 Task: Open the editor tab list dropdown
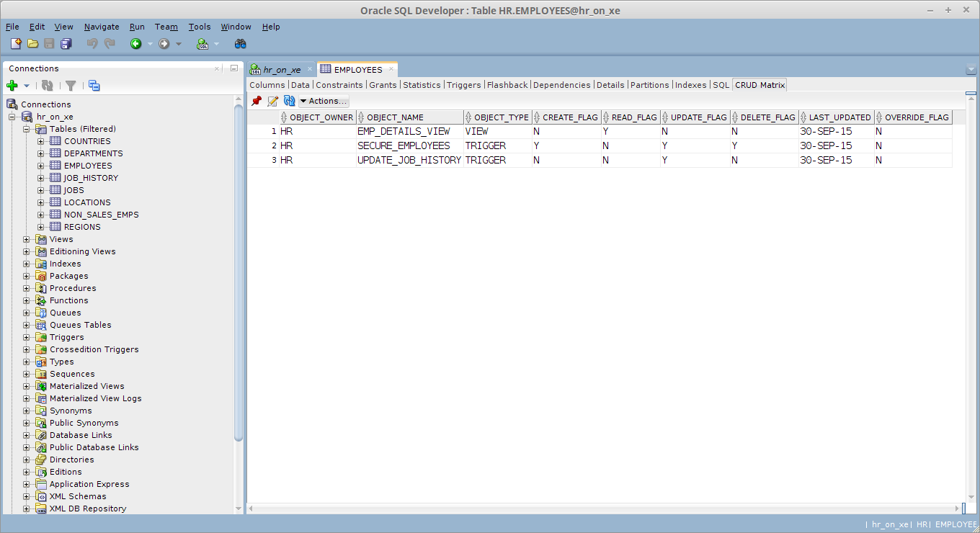point(971,69)
